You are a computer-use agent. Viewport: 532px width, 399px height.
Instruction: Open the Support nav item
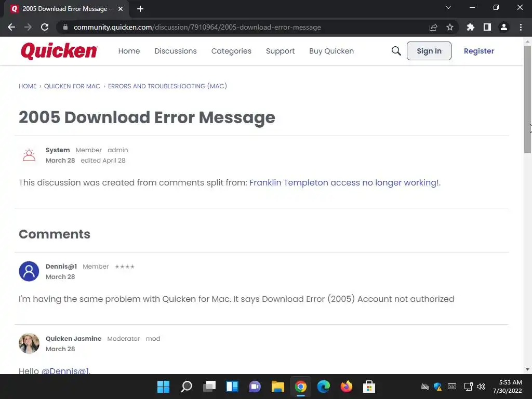click(x=280, y=51)
